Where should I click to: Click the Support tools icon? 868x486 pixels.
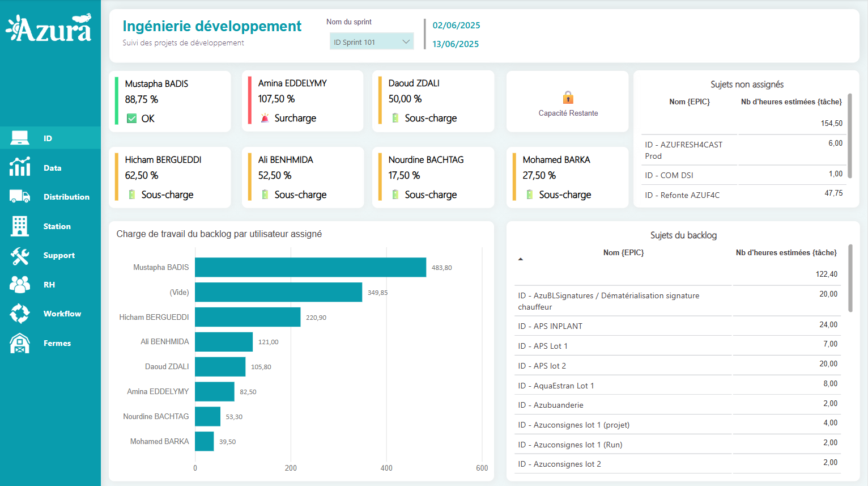coord(20,255)
